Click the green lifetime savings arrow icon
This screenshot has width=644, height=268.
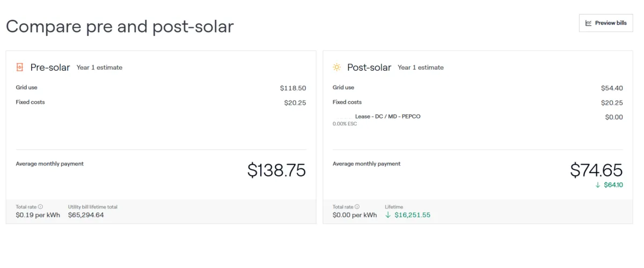pos(388,215)
